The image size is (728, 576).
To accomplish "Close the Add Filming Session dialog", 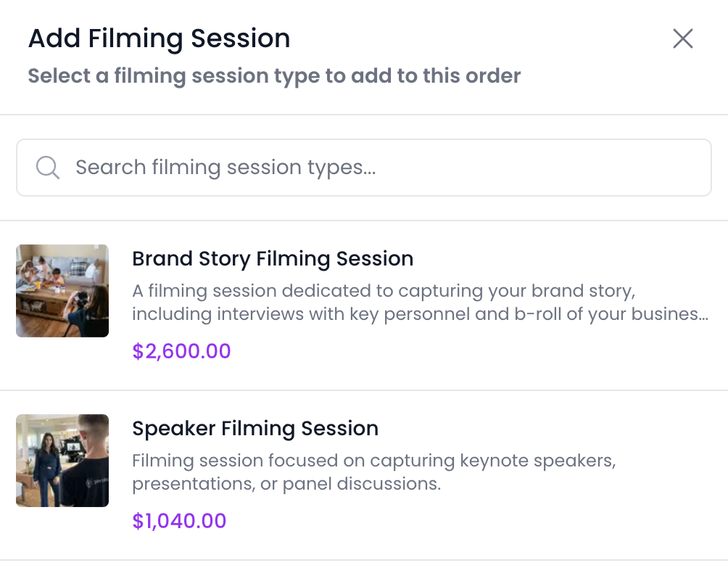I will click(682, 38).
